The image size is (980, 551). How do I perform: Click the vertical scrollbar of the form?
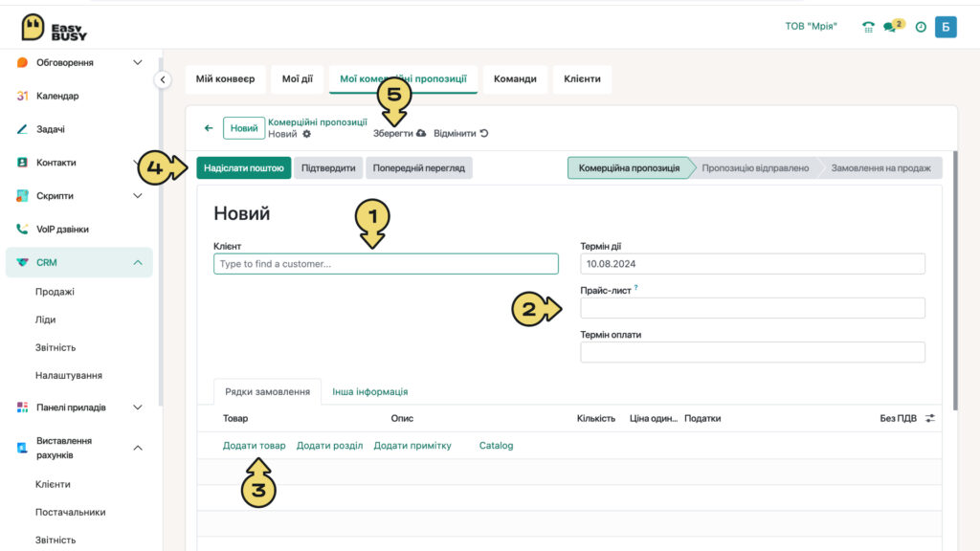pos(954,281)
